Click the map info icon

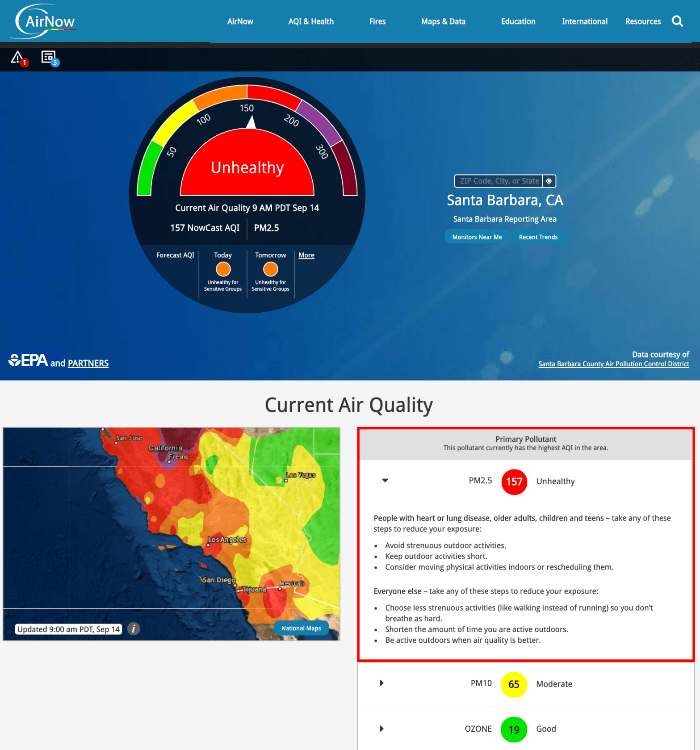(x=134, y=628)
